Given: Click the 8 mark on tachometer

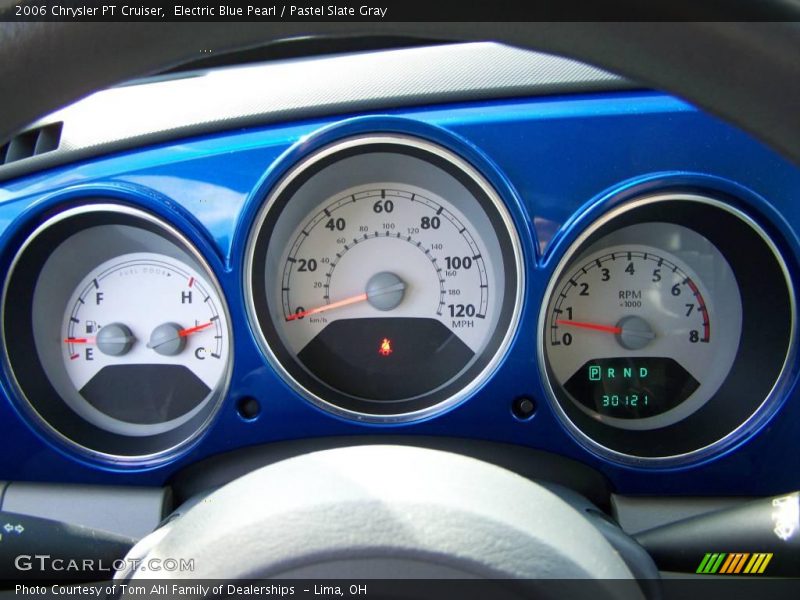Looking at the screenshot, I should (x=693, y=336).
